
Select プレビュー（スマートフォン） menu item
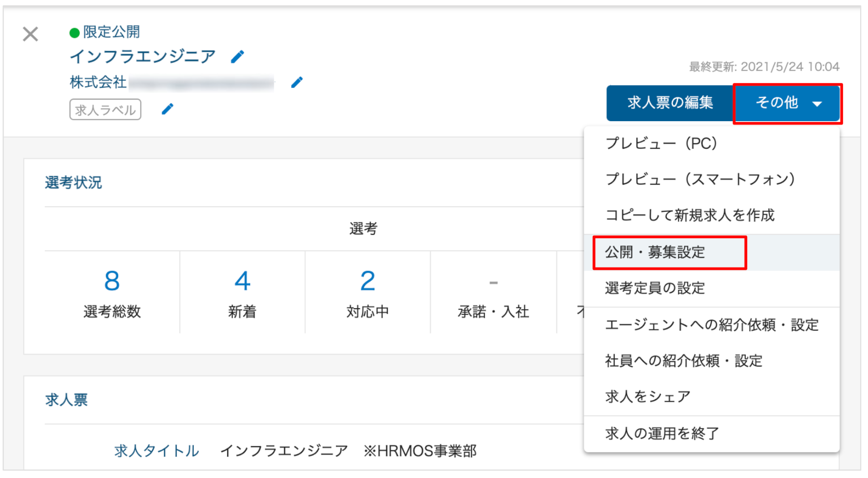click(x=712, y=179)
